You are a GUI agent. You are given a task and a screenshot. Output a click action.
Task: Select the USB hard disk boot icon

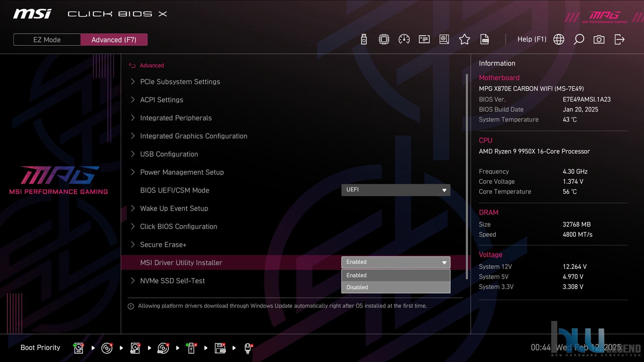pyautogui.click(x=135, y=348)
